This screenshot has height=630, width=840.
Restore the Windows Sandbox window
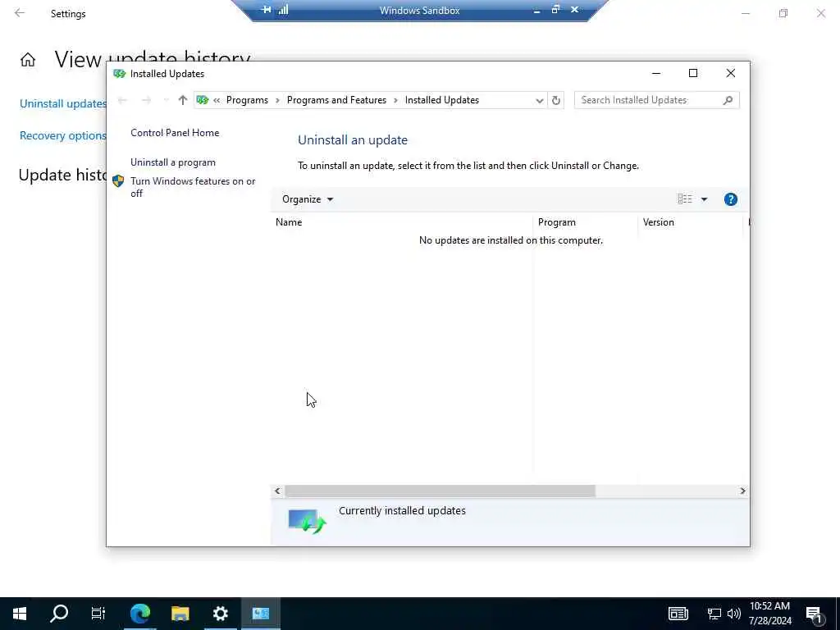(555, 10)
